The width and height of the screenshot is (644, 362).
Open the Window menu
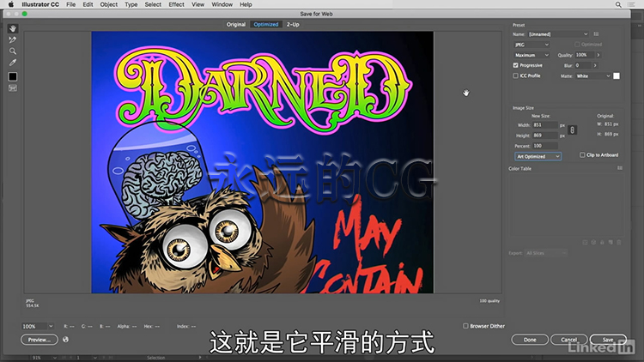point(222,4)
